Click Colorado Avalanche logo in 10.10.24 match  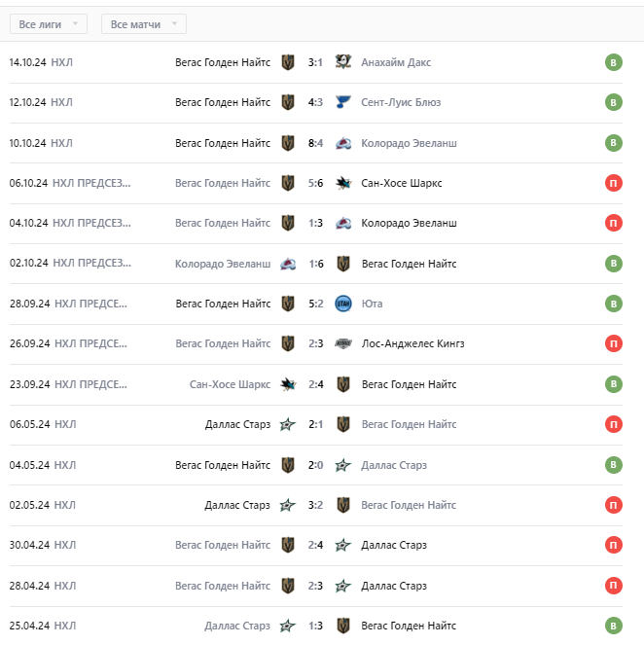pos(342,143)
